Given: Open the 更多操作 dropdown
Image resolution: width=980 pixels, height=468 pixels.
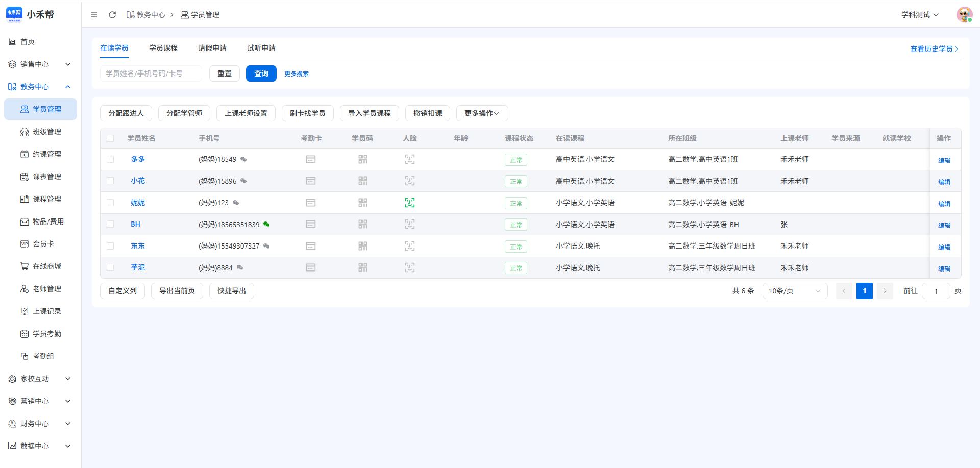Looking at the screenshot, I should tap(482, 113).
